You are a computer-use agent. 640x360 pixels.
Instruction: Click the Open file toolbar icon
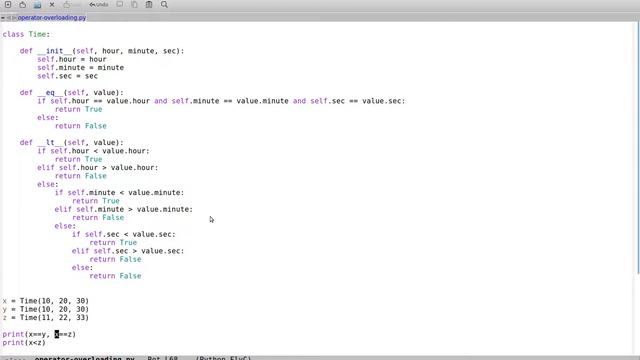click(x=22, y=4)
